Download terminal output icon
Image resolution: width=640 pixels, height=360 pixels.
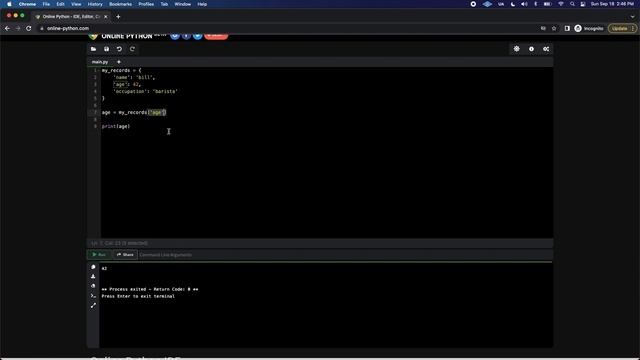click(x=93, y=277)
